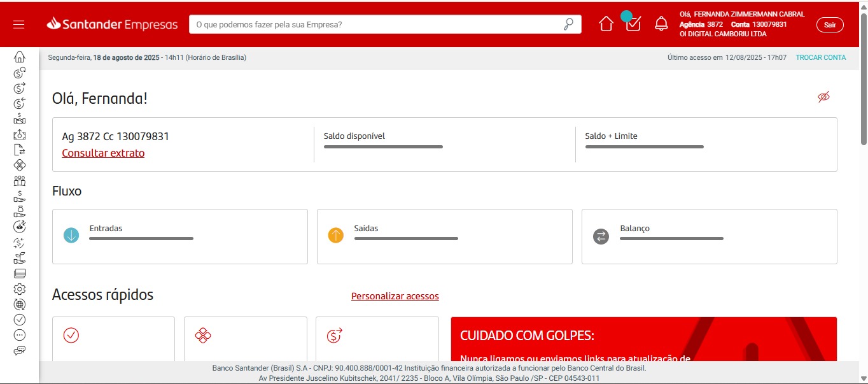Open the sidebar card icon
The image size is (868, 384).
(x=20, y=273)
